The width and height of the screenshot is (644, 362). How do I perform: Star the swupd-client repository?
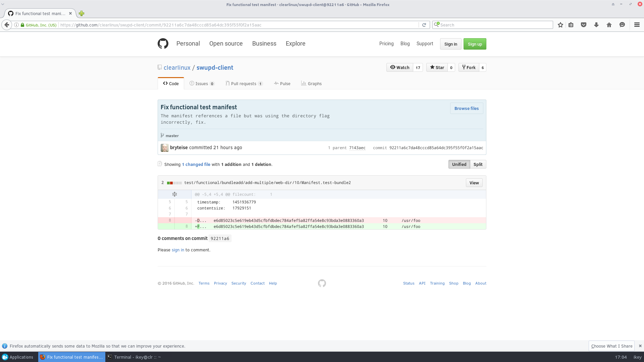[437, 67]
